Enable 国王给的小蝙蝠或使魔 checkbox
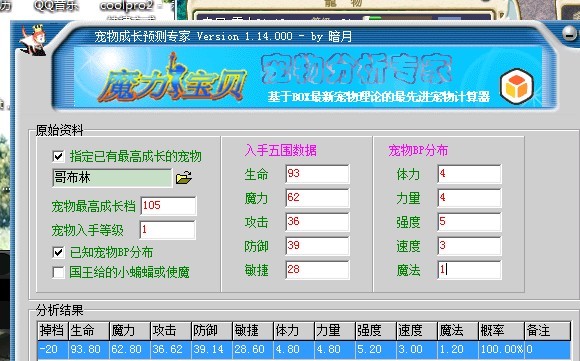 (x=58, y=272)
